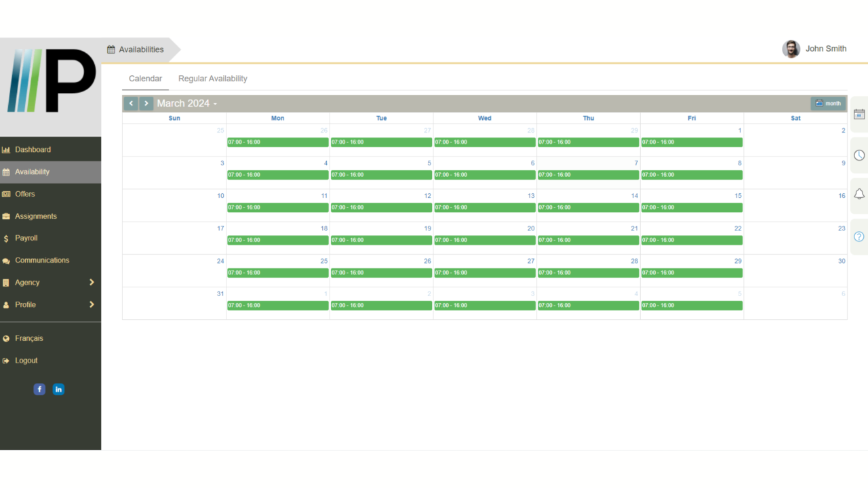Click John Smith's profile avatar
868x488 pixels.
click(791, 48)
